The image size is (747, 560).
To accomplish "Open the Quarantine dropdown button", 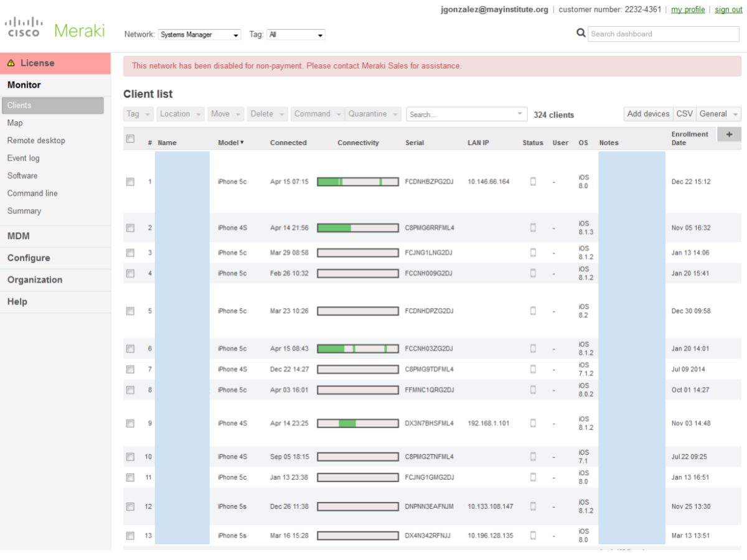I will [x=373, y=114].
